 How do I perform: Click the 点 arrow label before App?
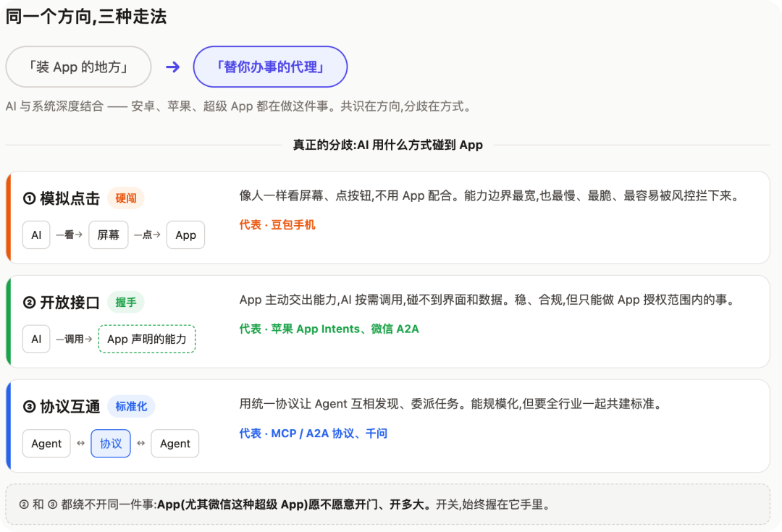point(147,235)
